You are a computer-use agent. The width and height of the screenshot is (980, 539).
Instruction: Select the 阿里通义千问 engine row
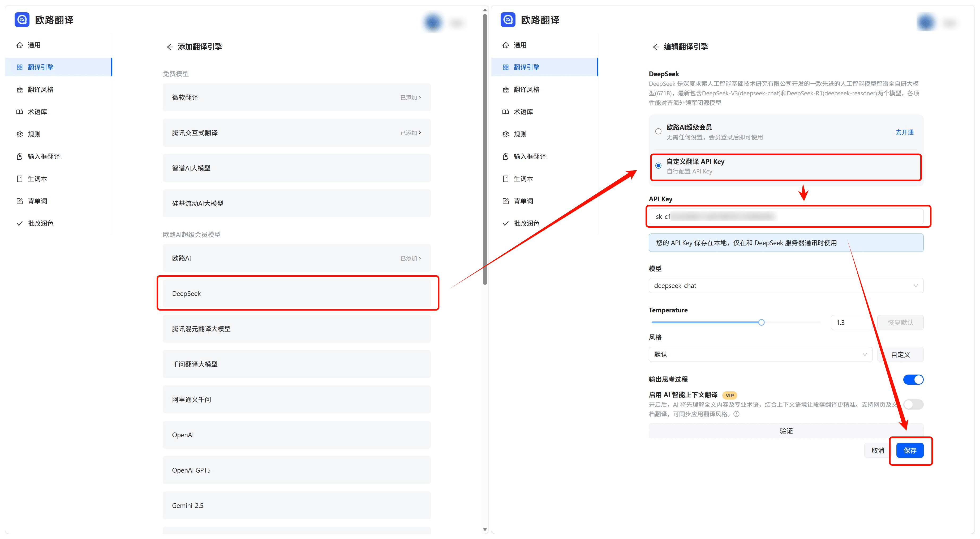(296, 399)
